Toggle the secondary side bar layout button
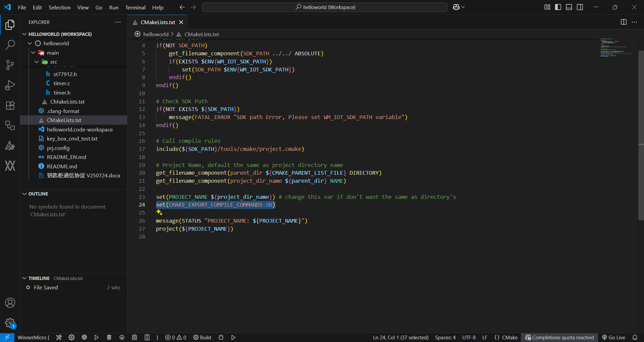 coord(580,7)
